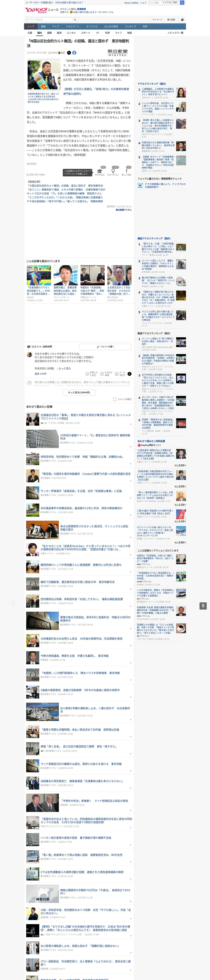Image resolution: width=210 pixels, height=980 pixels.
Task: Click the blue web search button
Action: [182, 3]
